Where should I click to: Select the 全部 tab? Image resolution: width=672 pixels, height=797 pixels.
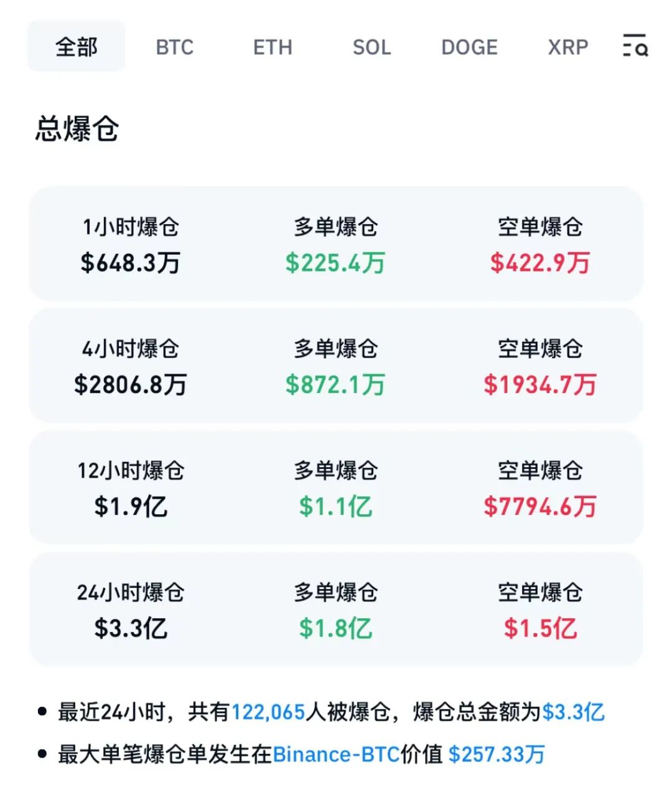pos(75,47)
